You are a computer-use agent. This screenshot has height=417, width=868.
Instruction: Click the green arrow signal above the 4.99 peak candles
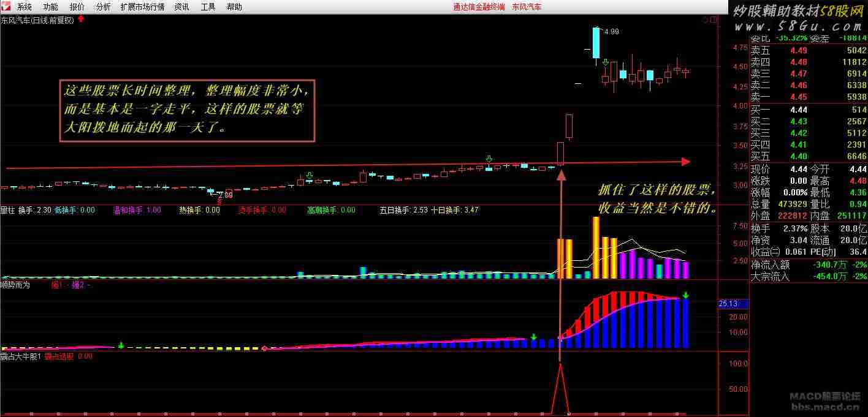point(605,62)
